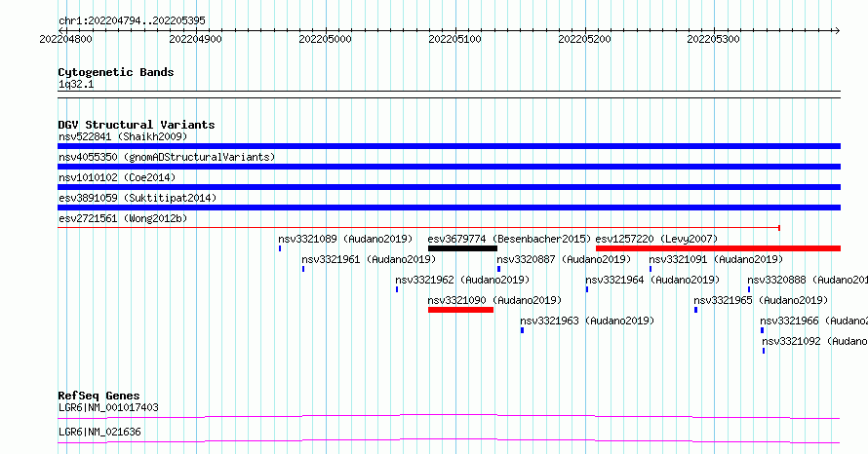Image resolution: width=868 pixels, height=454 pixels.
Task: Select the blue bar for nsv522841
Action: 449,146
